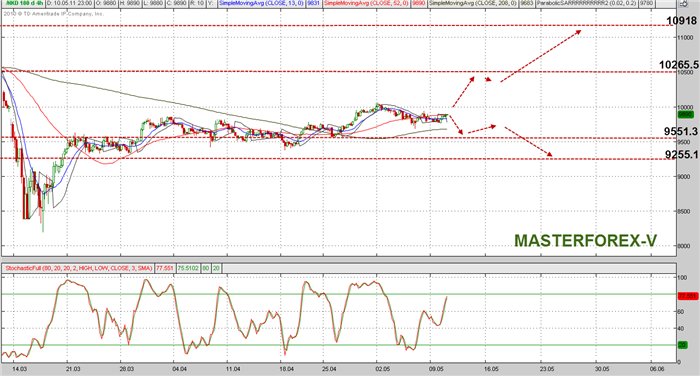Click the date field D: 10.05.11 23:00
This screenshot has height=376, width=700.
(x=70, y=4)
